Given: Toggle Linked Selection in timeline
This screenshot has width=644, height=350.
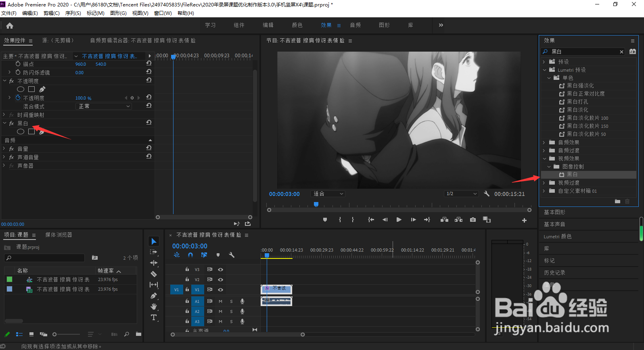Looking at the screenshot, I should click(204, 255).
